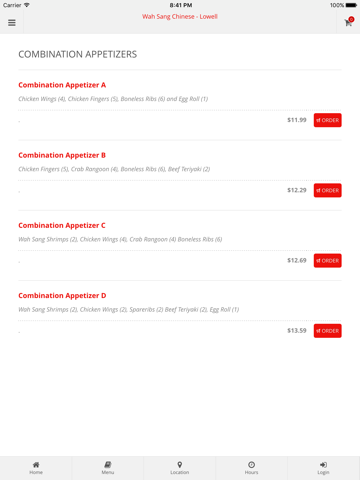This screenshot has width=360, height=480.
Task: Order Combination Appetizer A
Action: point(327,120)
